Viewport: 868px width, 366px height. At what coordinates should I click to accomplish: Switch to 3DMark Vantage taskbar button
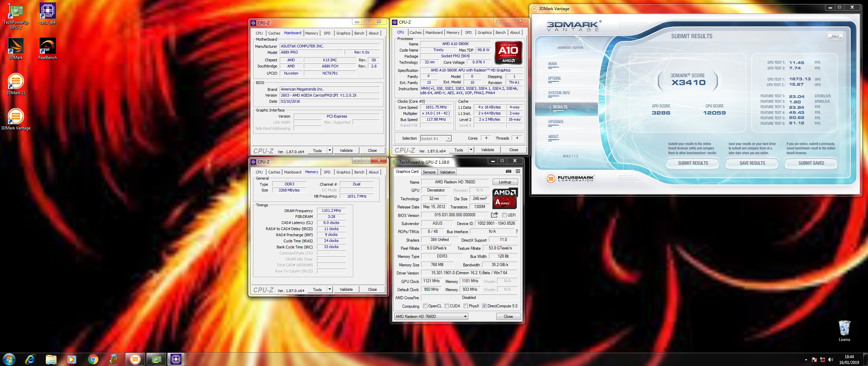(135, 359)
